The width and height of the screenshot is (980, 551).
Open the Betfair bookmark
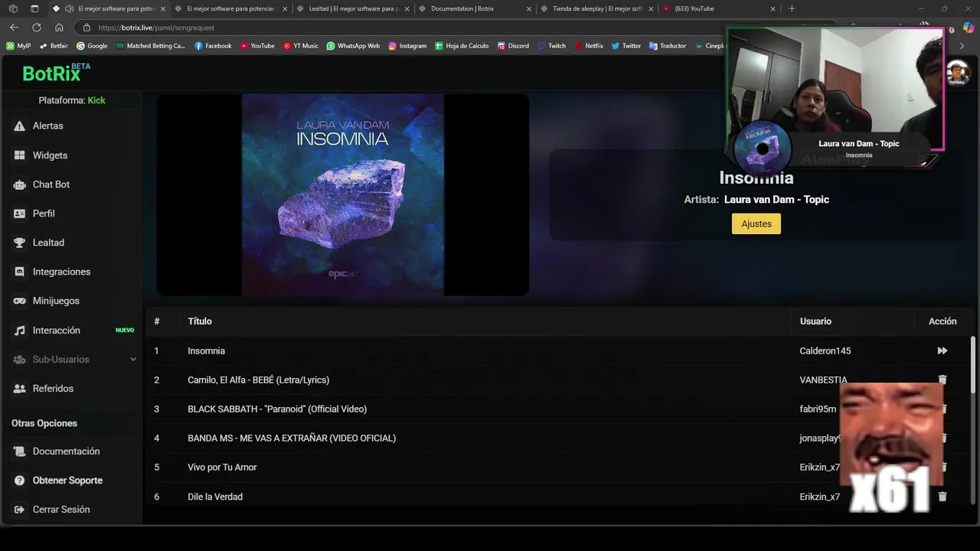point(54,46)
